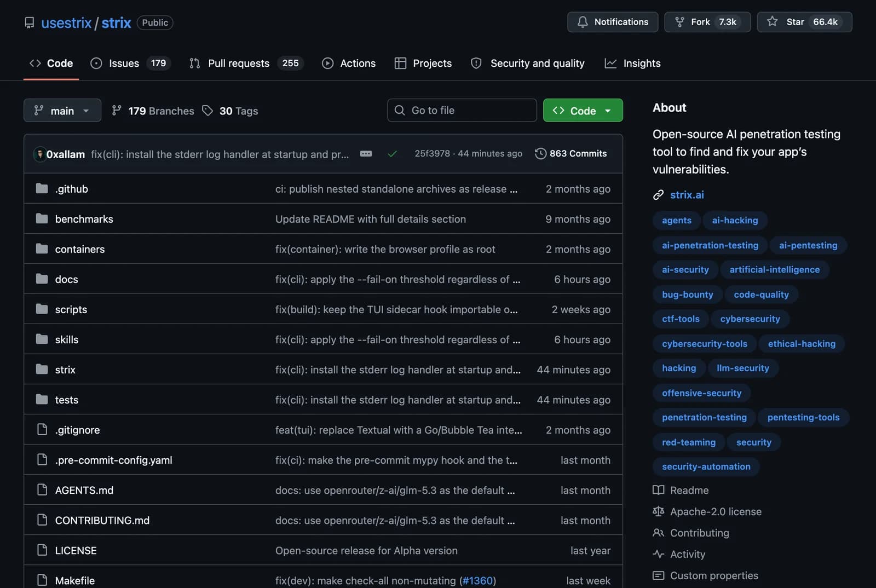
Task: Go to the Actions tab
Action: tap(349, 64)
